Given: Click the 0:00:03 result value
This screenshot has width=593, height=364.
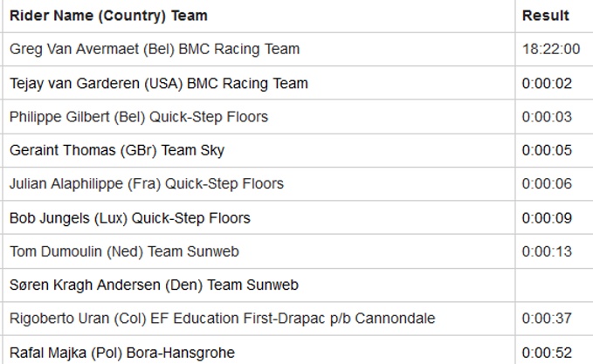Looking at the screenshot, I should pos(548,117).
